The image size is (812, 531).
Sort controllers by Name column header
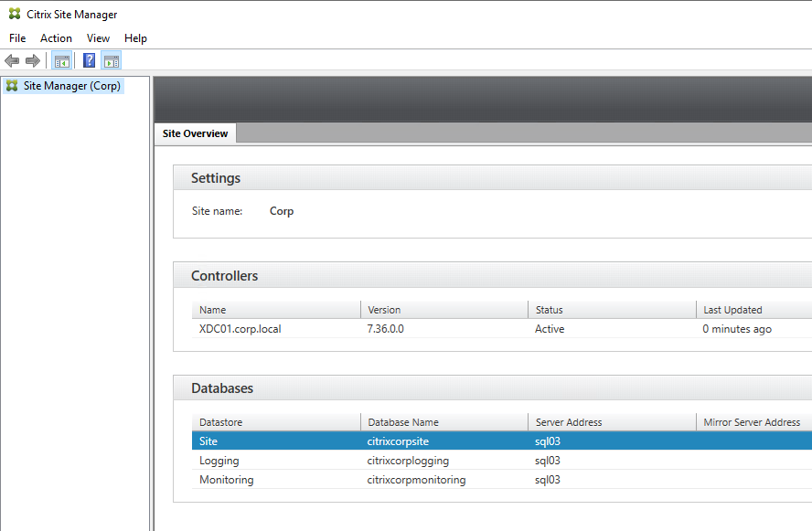[276, 310]
